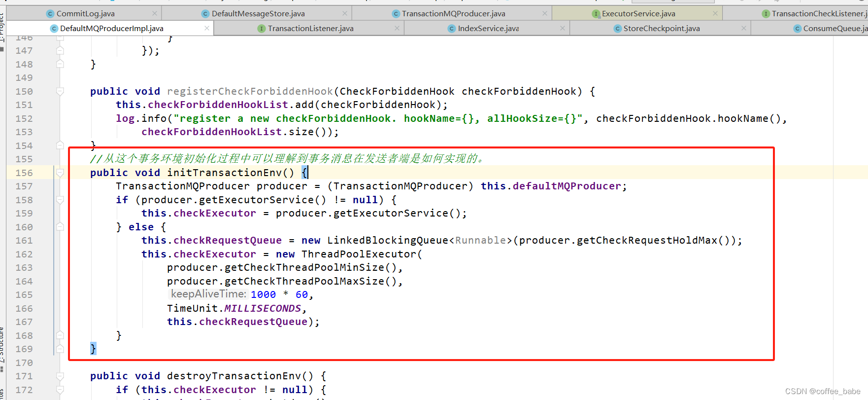Viewport: 868px width, 400px height.
Task: Click the DefaultMQProducerImpl.java class icon
Action: click(54, 29)
